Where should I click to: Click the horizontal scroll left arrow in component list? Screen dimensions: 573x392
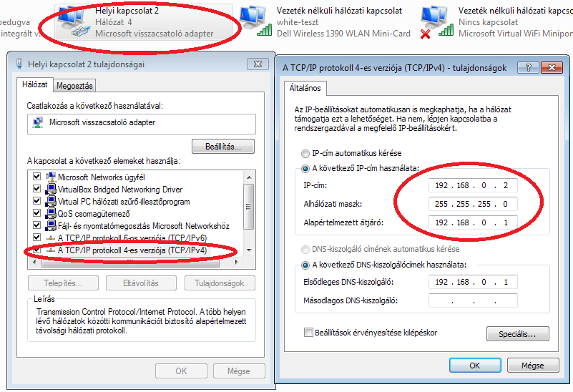pos(34,262)
